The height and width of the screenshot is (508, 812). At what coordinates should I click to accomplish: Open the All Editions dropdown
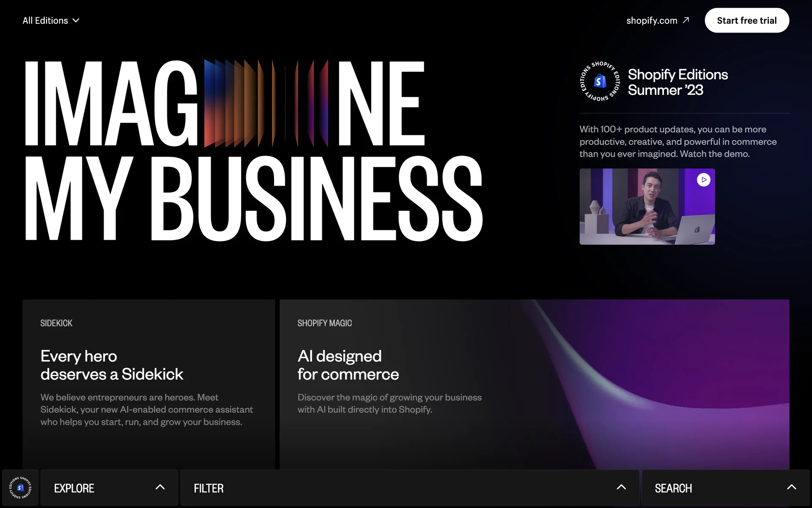(45, 20)
